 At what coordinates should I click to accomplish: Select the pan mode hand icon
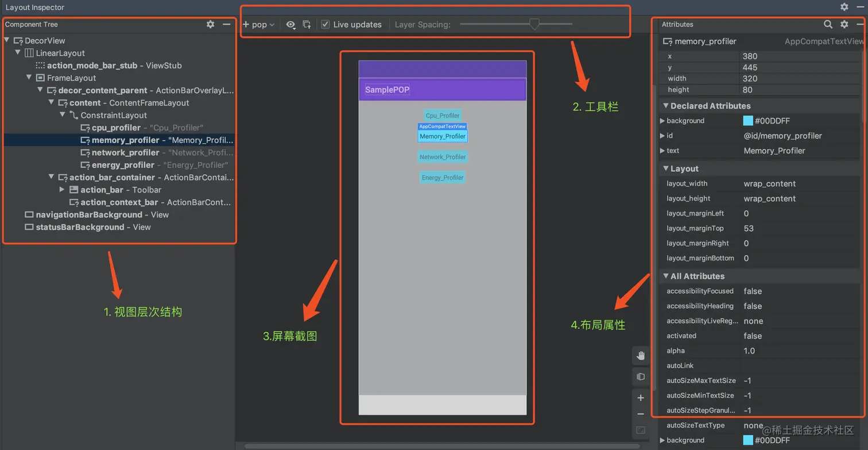(x=641, y=355)
